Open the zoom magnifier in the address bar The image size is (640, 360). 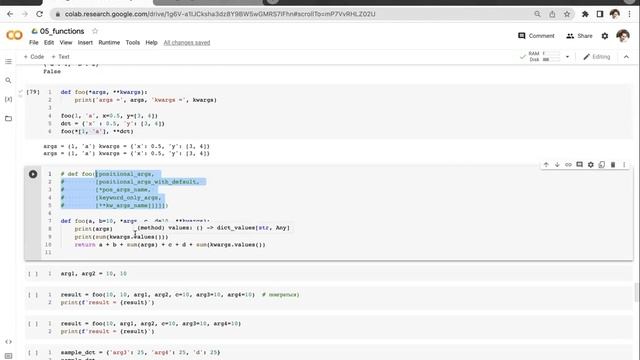538,14
